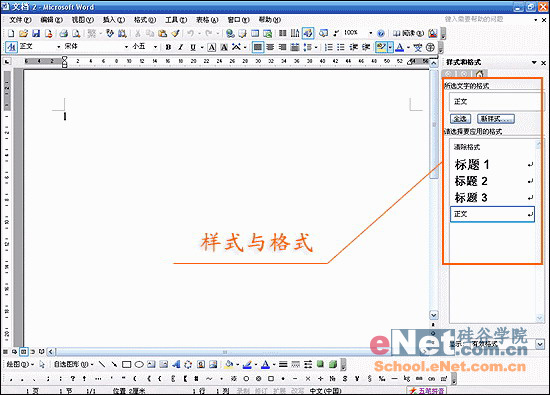Open the 插入 menu
This screenshot has height=395, width=550.
[114, 20]
